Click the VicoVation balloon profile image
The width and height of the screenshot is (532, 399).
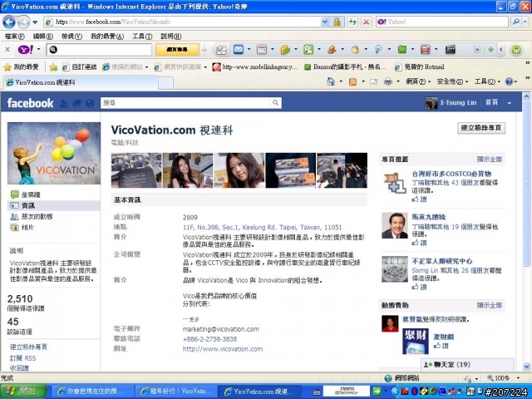53,153
